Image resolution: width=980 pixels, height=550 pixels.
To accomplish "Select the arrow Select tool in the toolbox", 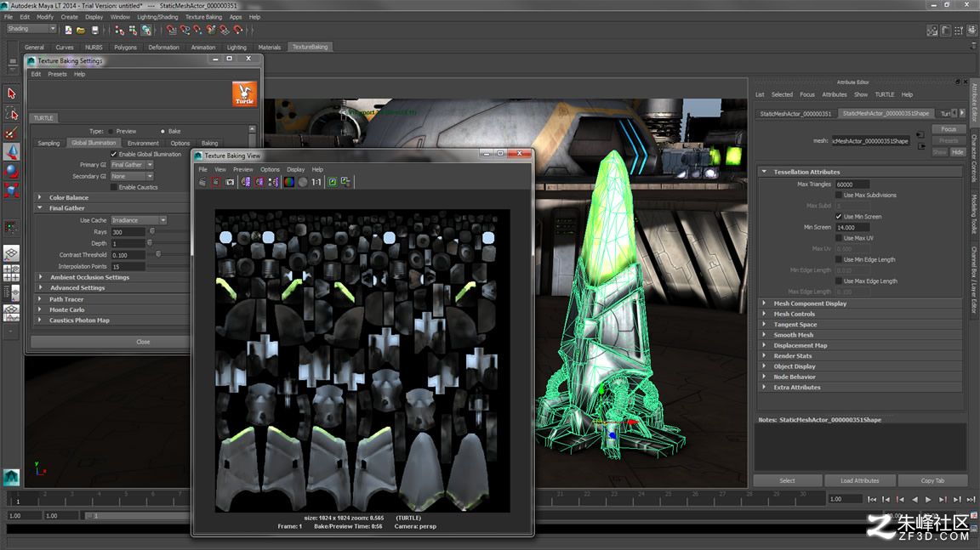I will pos(11,94).
